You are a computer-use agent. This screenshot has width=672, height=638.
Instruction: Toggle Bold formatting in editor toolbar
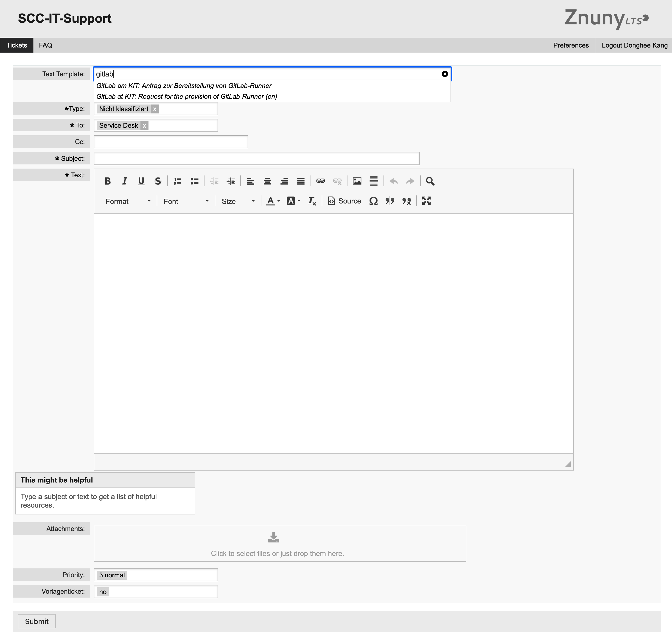pos(107,181)
